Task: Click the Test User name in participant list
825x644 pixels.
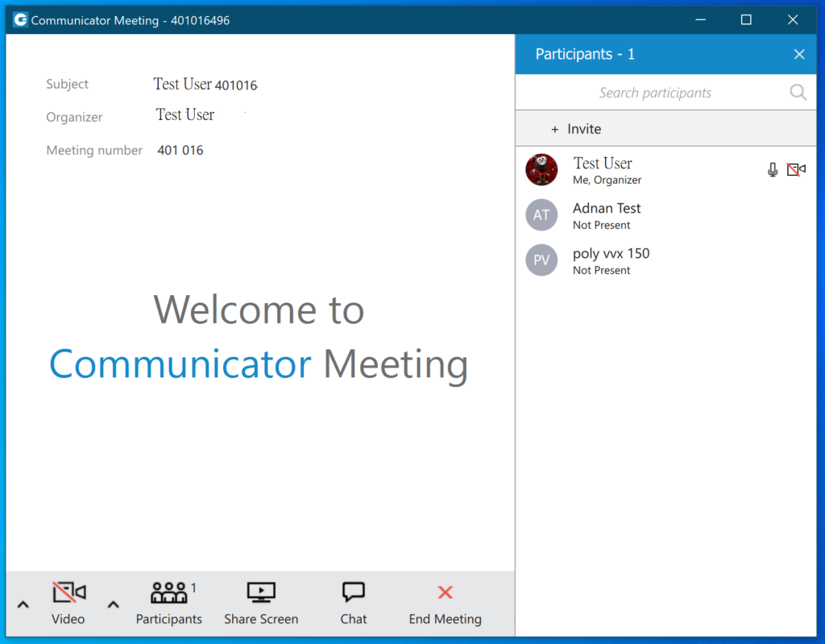Action: coord(603,164)
